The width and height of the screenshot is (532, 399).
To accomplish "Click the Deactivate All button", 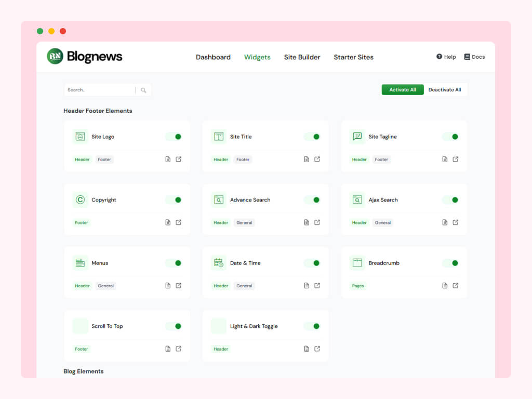I will [445, 89].
